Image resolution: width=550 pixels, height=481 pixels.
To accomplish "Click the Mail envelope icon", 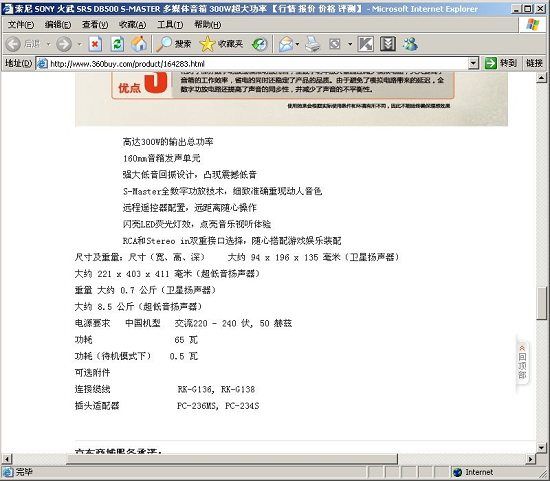I will coord(286,44).
